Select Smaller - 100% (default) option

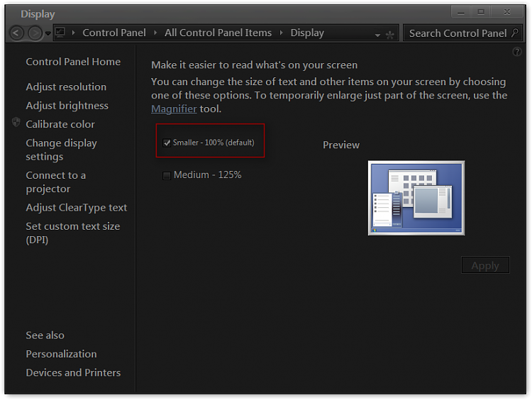tap(209, 143)
